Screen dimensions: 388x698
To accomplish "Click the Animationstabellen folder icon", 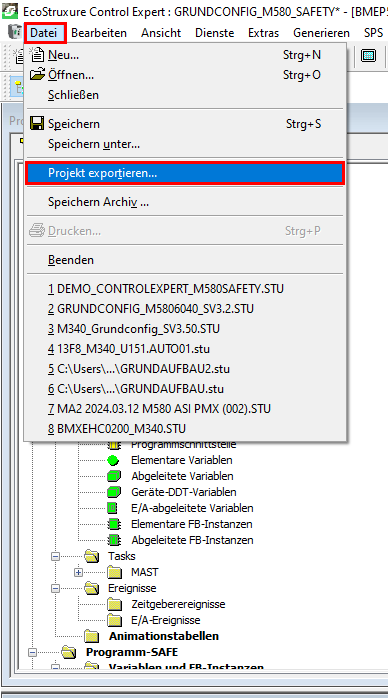I will coord(91,636).
